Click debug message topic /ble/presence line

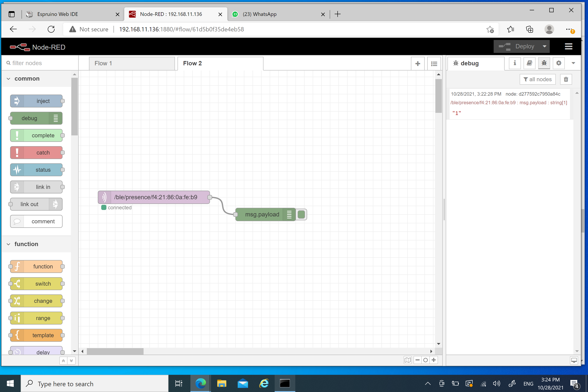pyautogui.click(x=508, y=103)
